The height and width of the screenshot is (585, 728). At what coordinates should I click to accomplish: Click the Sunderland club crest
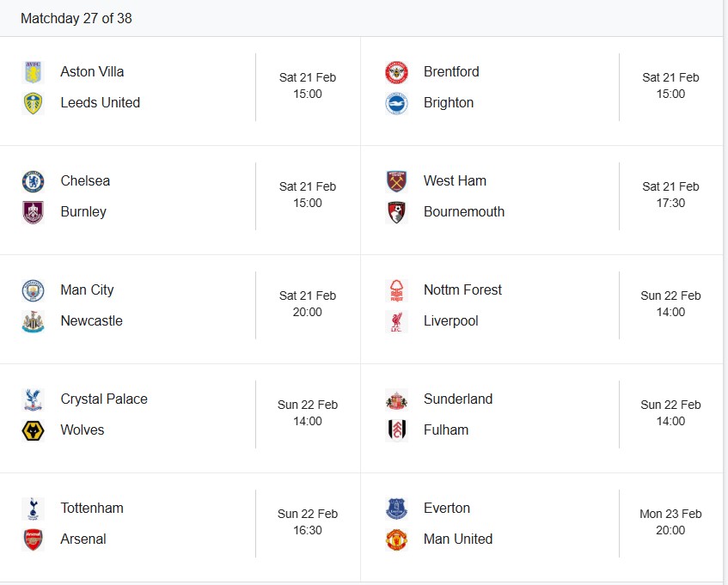(396, 399)
